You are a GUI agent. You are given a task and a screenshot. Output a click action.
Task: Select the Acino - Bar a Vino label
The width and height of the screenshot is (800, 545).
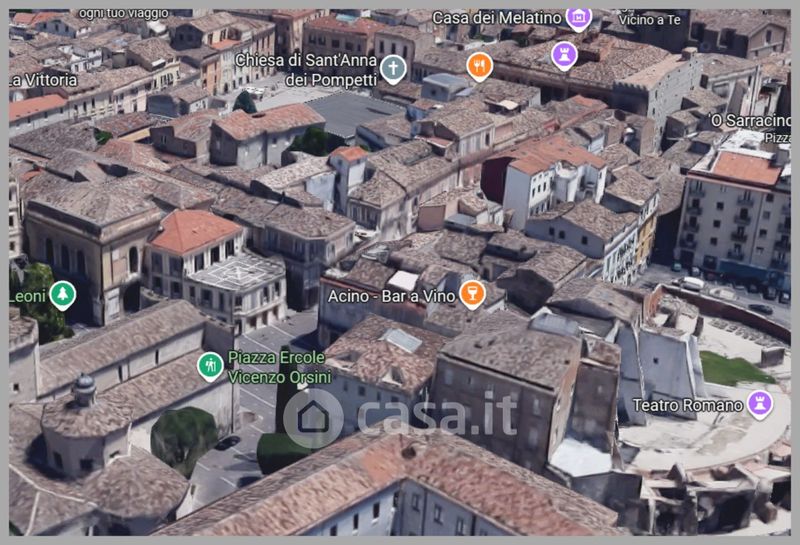[x=391, y=296]
